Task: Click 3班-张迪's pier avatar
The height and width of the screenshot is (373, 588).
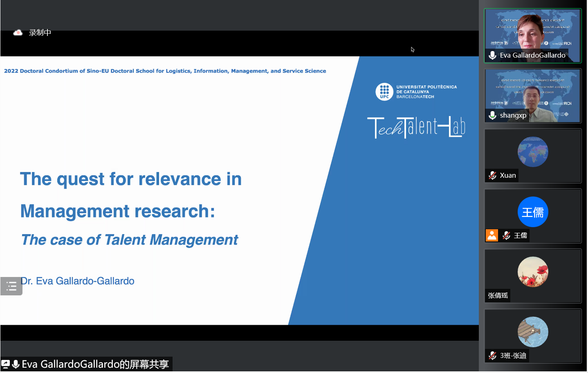Action: point(533,332)
